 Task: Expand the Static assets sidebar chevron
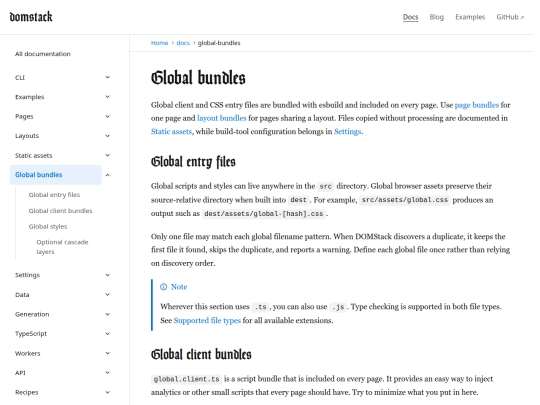pos(107,155)
